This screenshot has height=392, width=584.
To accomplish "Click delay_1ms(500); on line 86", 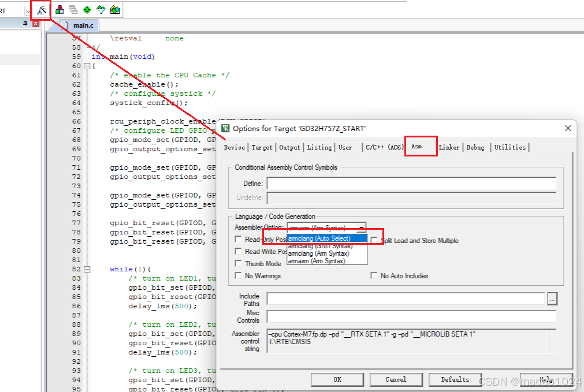I will pos(163,306).
